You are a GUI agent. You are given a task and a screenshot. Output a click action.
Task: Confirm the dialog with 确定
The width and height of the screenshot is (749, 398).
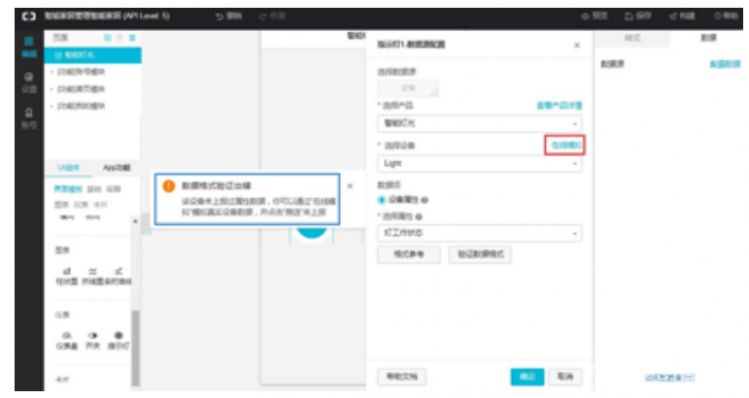(x=527, y=377)
